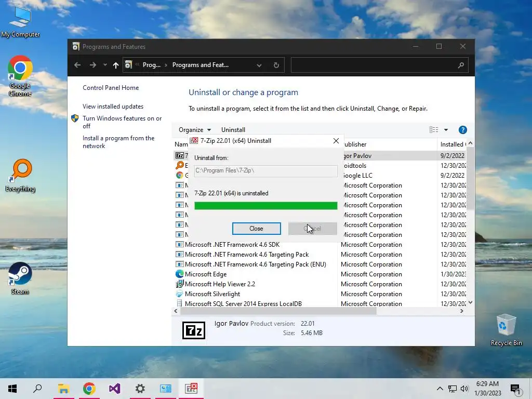This screenshot has height=399, width=532.
Task: Open View installed updates link
Action: (x=113, y=107)
